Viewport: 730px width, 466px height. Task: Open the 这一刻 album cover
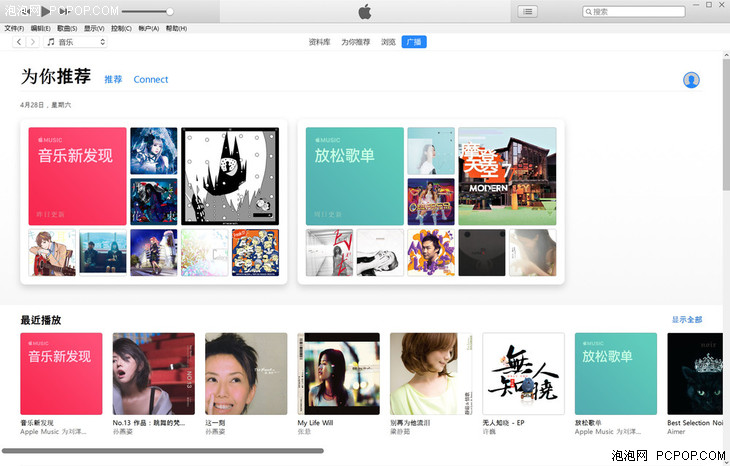tap(246, 373)
